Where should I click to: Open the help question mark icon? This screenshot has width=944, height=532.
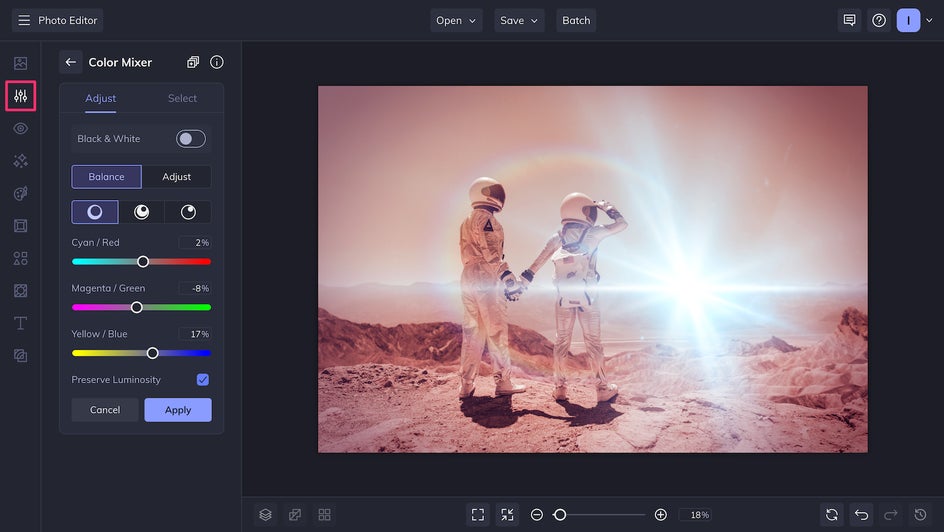[x=879, y=20]
